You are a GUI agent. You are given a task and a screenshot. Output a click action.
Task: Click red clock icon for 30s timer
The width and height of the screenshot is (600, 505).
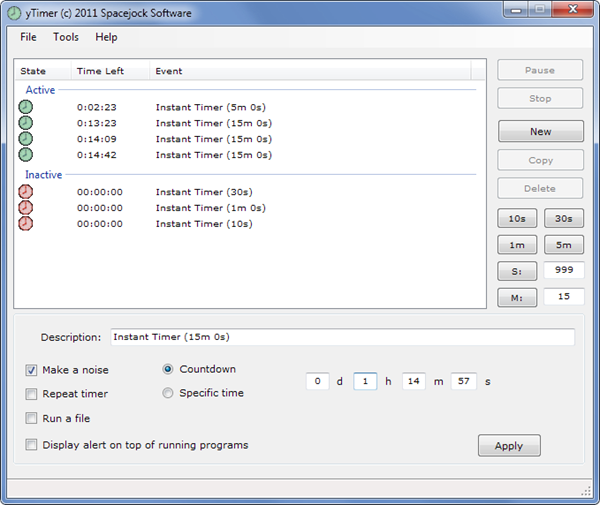pos(26,192)
